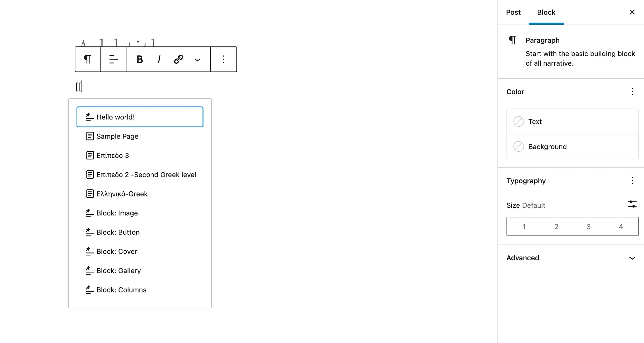The height and width of the screenshot is (343, 644).
Task: Select the Hello world! link suggestion
Action: (x=140, y=117)
